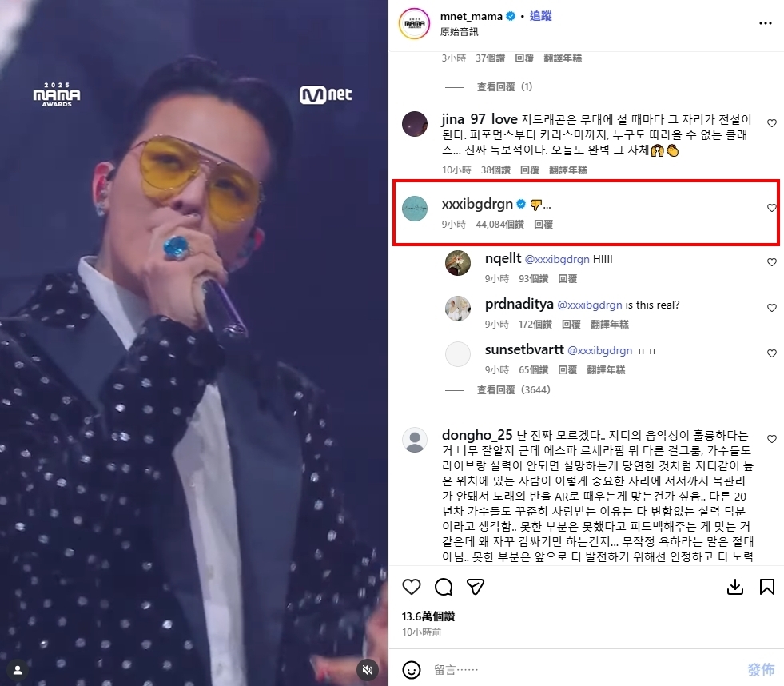Reply to prdnaditya's comment
Viewport: 784px width, 686px height.
[571, 325]
